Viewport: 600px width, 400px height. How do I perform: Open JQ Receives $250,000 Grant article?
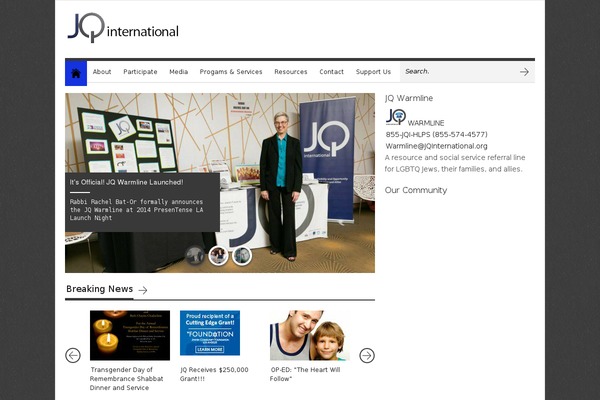(x=214, y=374)
